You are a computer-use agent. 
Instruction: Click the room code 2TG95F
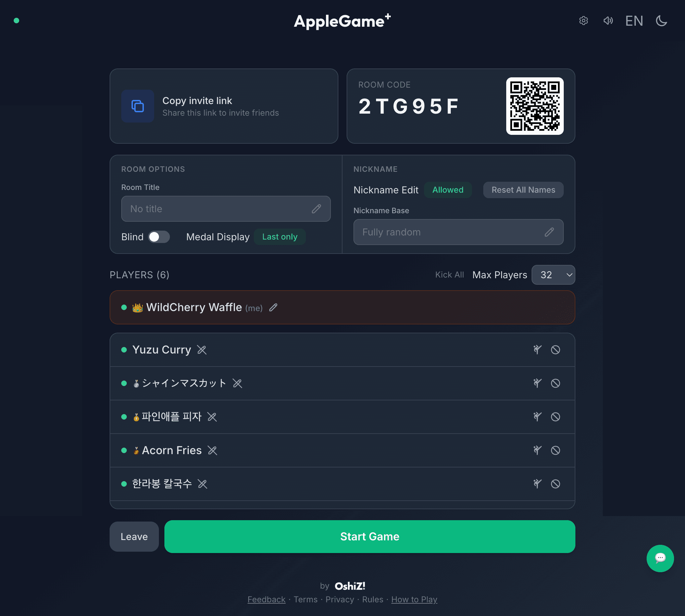[408, 106]
